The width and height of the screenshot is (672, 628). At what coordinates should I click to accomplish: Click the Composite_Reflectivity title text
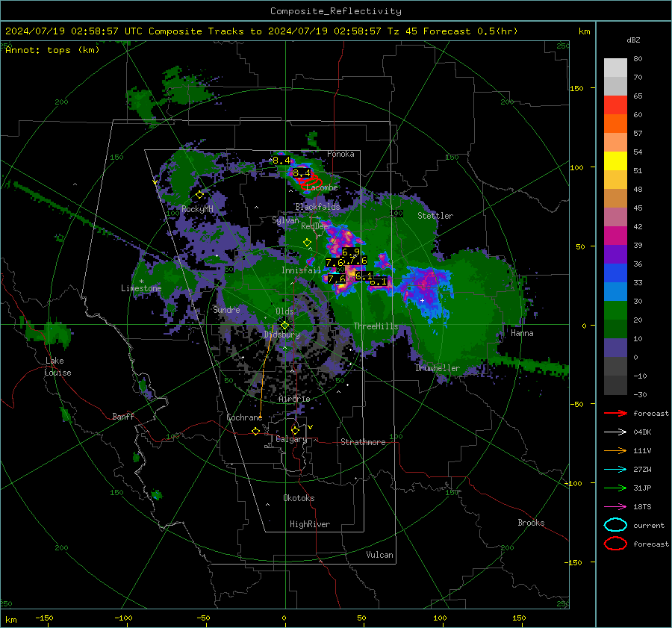pyautogui.click(x=336, y=11)
